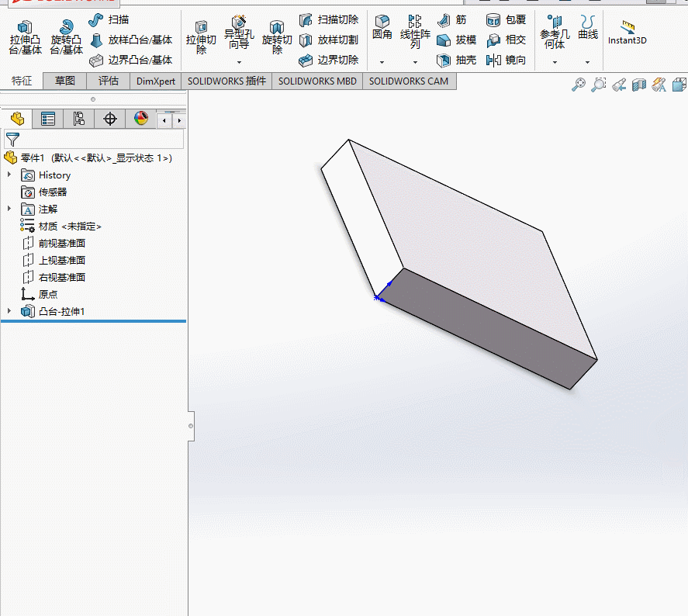Expand the 凸台-拉伸1 feature
This screenshot has width=688, height=616.
tap(9, 310)
